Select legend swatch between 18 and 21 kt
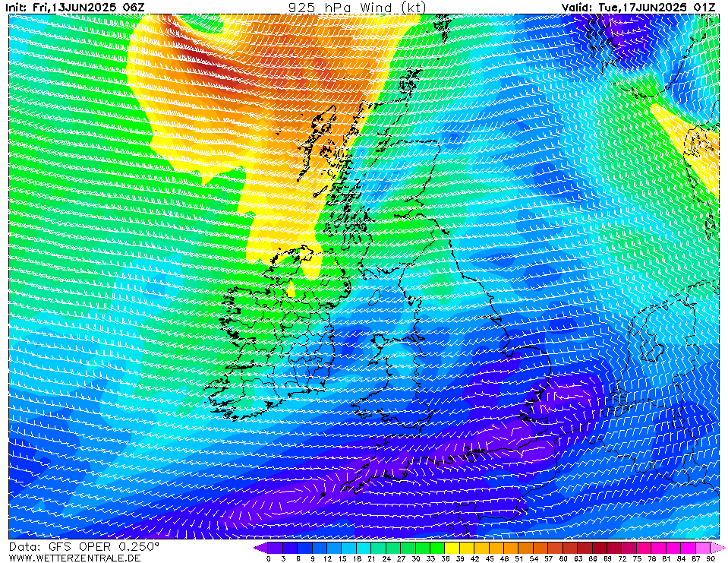This screenshot has width=728, height=563. coord(364,548)
